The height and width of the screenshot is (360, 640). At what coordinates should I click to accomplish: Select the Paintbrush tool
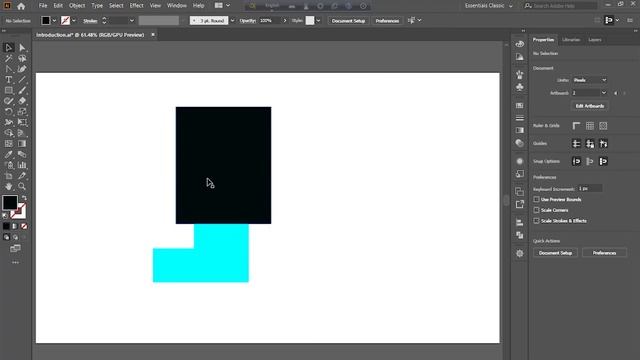22,90
